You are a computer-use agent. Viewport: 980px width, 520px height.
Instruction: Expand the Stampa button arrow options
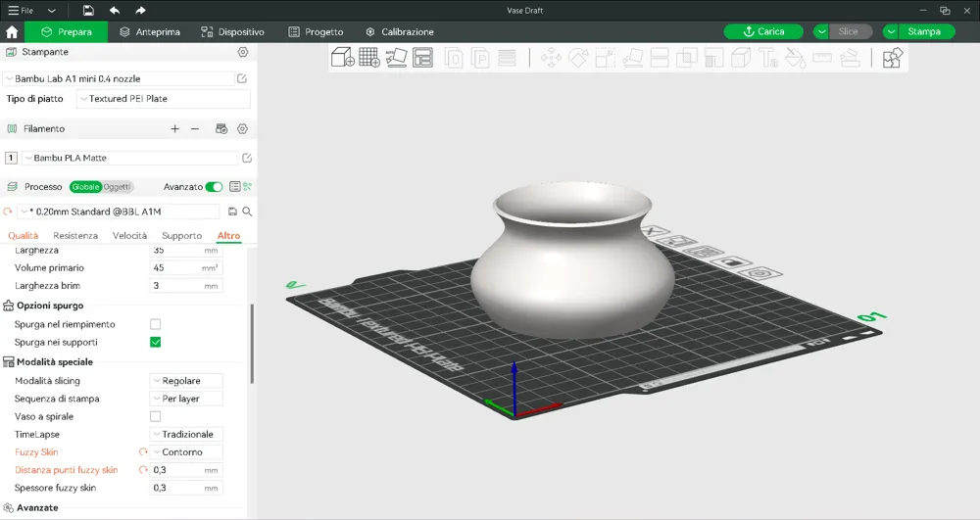coord(891,31)
